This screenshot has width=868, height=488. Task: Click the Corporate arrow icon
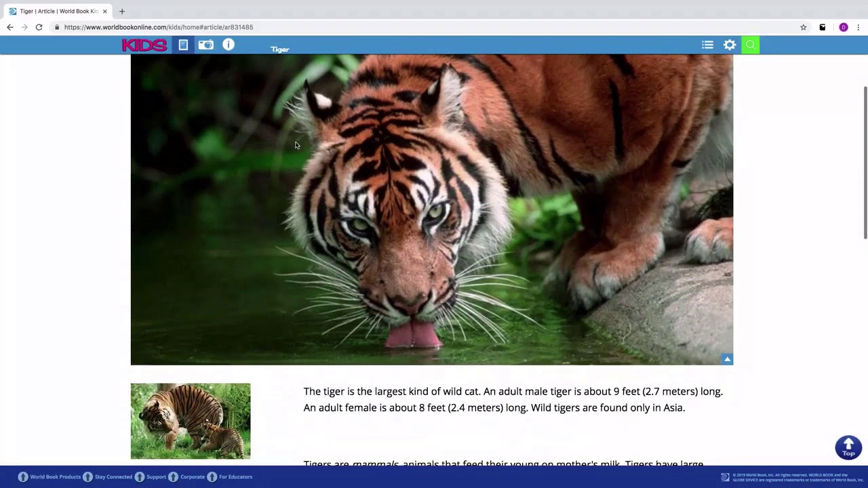point(173,477)
